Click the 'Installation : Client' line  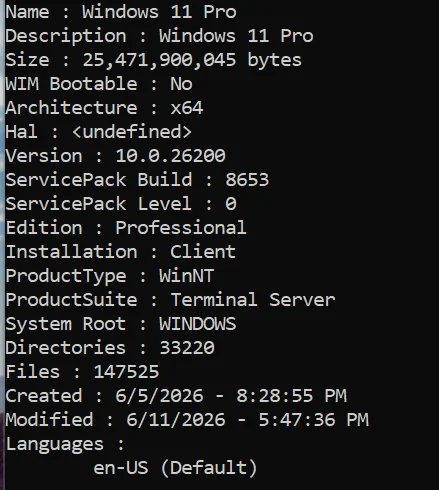coord(121,252)
